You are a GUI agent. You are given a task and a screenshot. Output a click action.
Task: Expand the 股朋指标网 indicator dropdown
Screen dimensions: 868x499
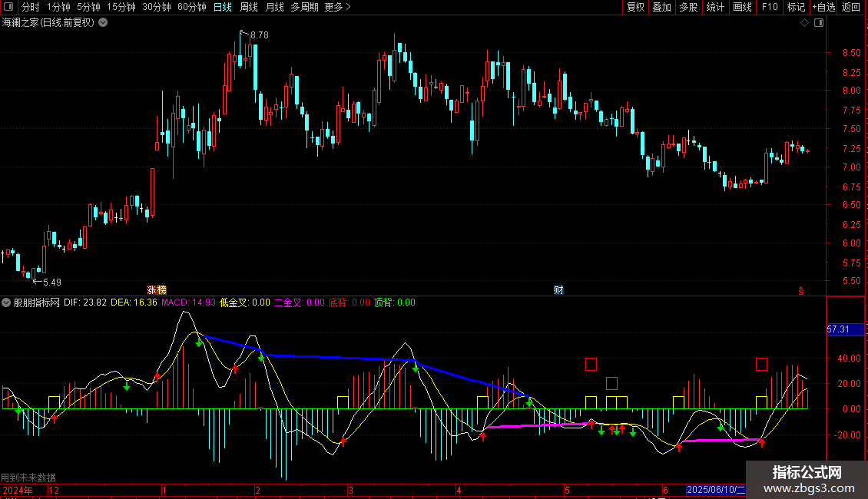[x=8, y=302]
